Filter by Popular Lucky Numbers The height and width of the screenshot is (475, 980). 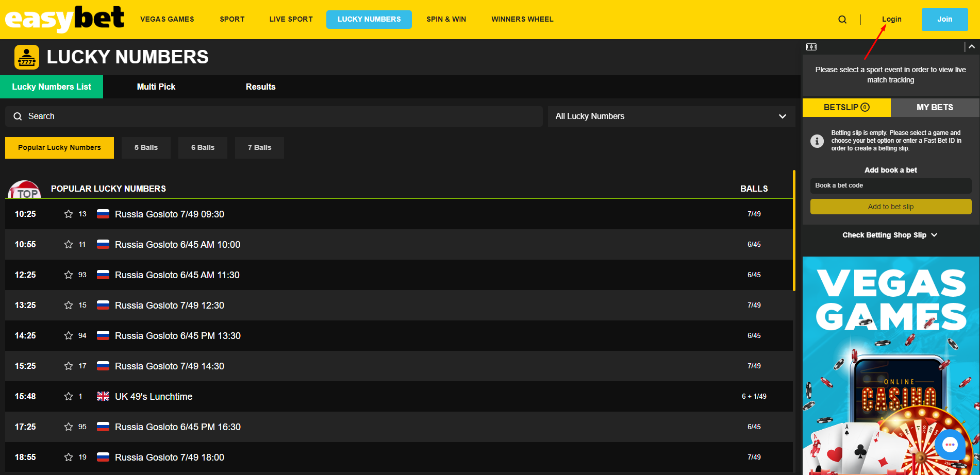coord(59,147)
